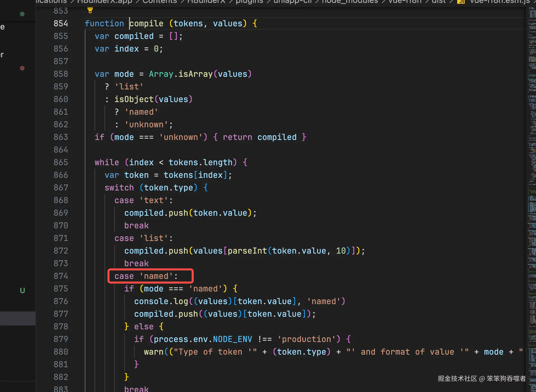Place cursor on the highlighted case 'named' line
The width and height of the screenshot is (536, 392).
click(146, 276)
